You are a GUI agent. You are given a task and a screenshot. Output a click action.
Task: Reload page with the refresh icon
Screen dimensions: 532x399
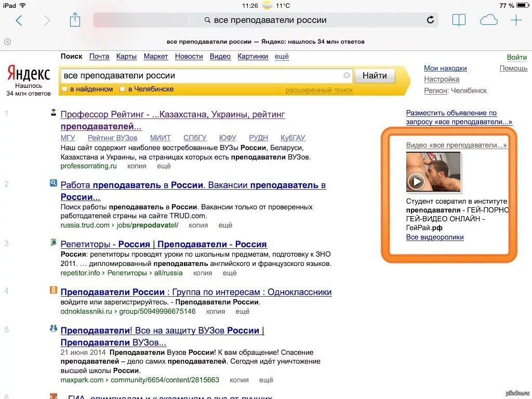[430, 20]
